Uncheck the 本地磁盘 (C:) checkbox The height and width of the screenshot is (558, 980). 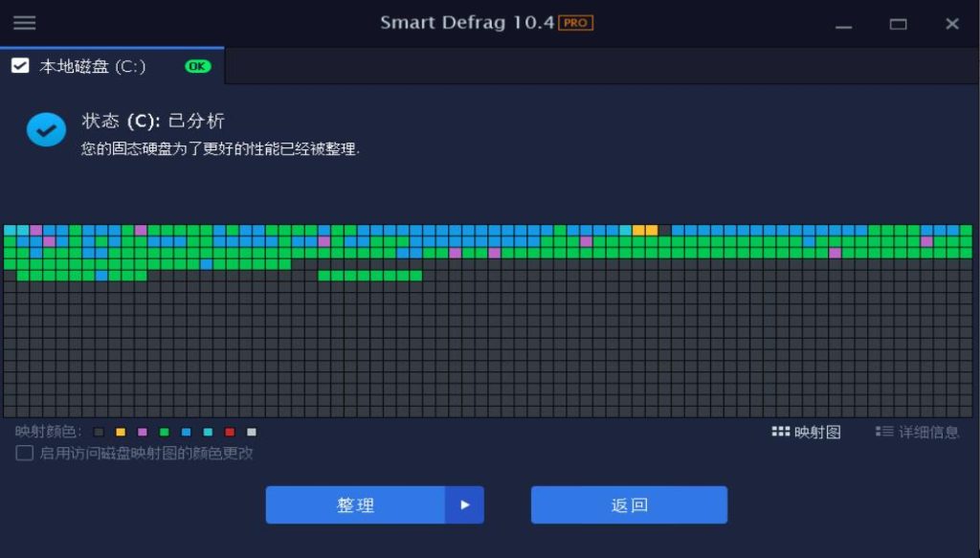pyautogui.click(x=20, y=66)
